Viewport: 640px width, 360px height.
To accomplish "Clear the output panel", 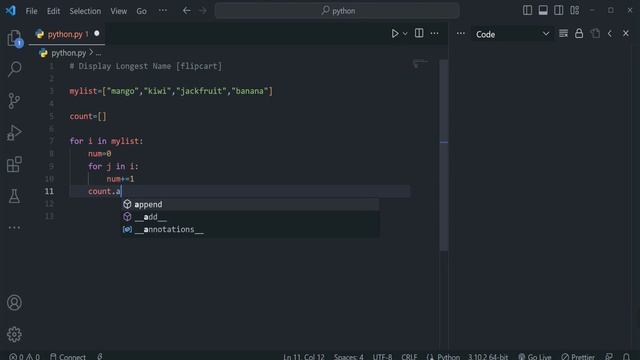I will pos(563,33).
